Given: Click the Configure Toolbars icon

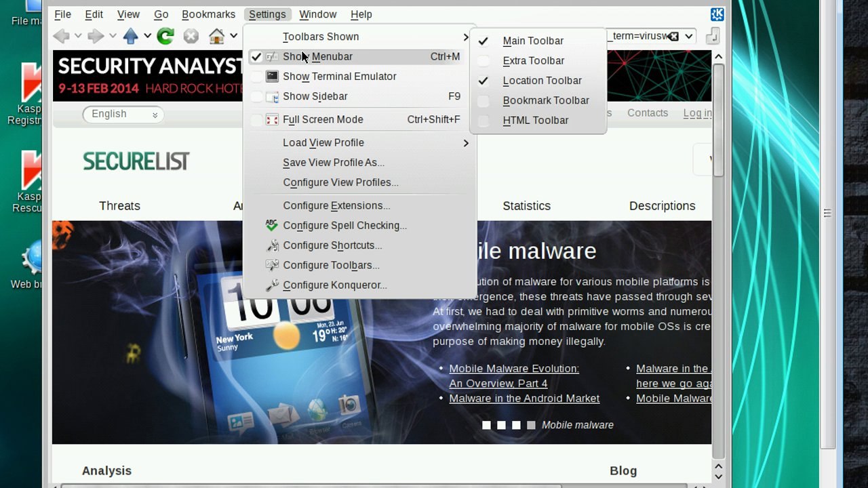Looking at the screenshot, I should [272, 265].
